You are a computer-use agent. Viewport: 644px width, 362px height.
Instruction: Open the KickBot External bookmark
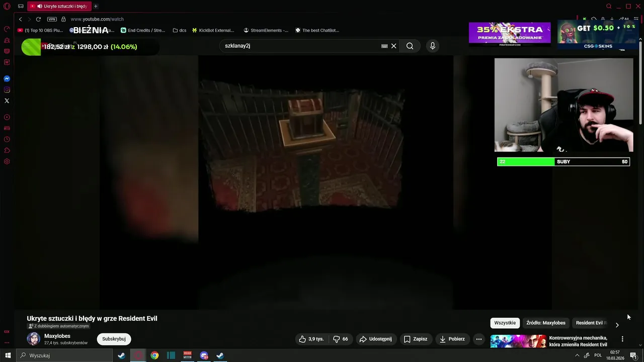213,30
